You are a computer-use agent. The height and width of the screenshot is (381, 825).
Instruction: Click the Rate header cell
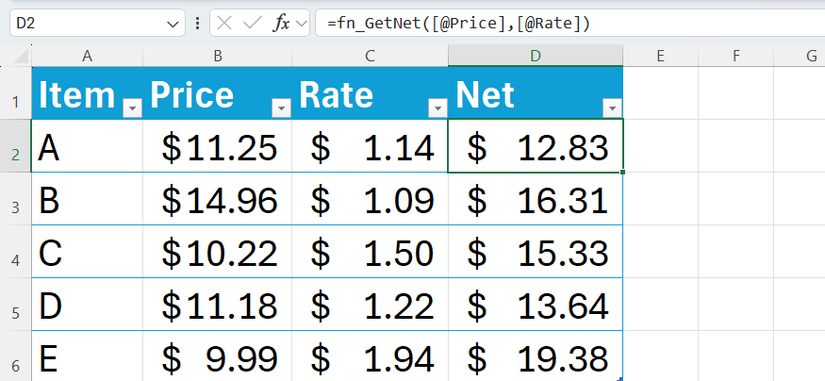(x=370, y=93)
